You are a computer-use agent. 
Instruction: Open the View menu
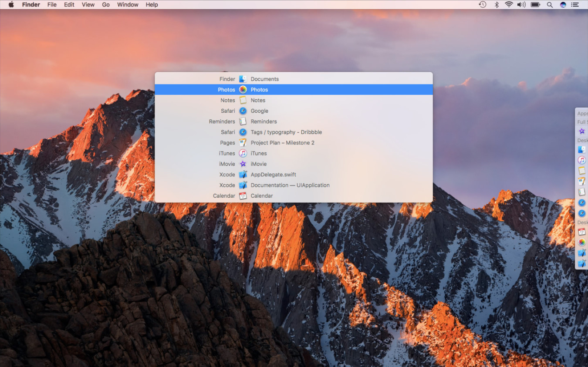(x=88, y=4)
